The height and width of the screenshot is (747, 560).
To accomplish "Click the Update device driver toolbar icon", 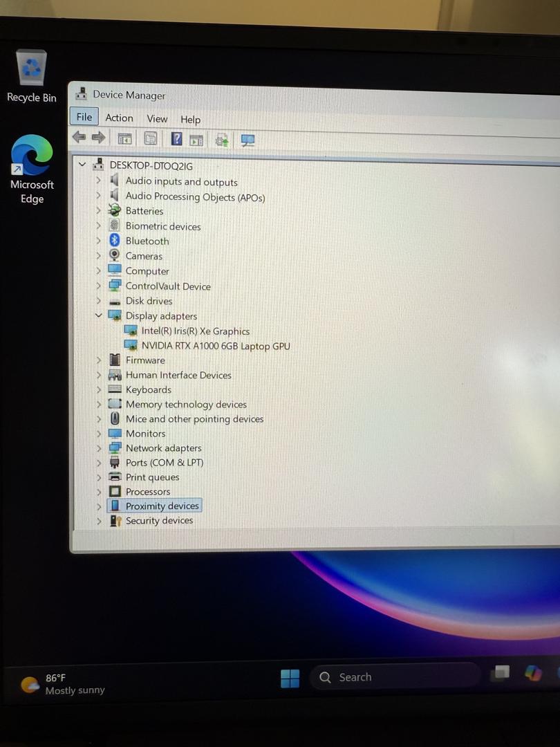I will (222, 140).
